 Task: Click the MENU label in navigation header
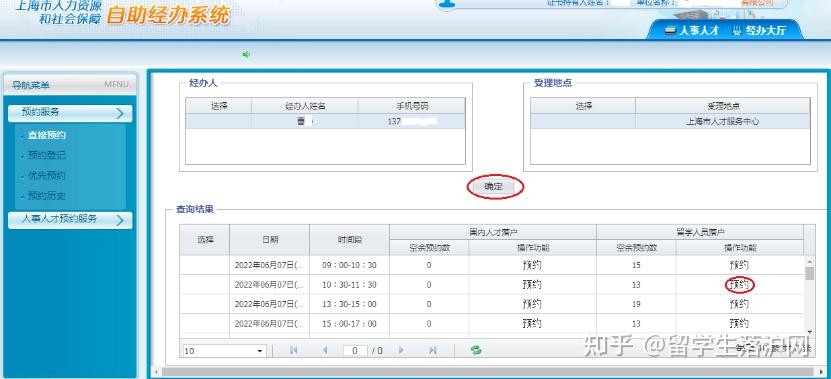tap(116, 84)
